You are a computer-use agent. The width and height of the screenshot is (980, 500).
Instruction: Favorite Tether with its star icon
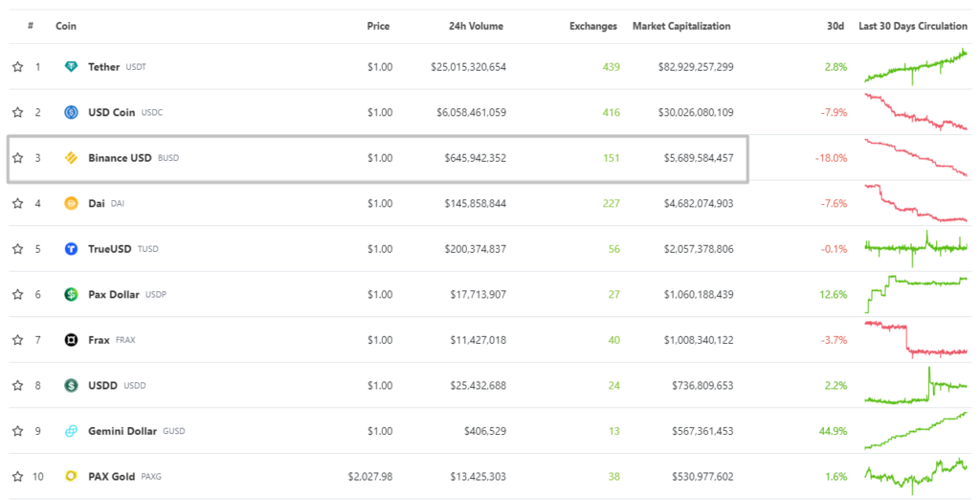click(17, 67)
